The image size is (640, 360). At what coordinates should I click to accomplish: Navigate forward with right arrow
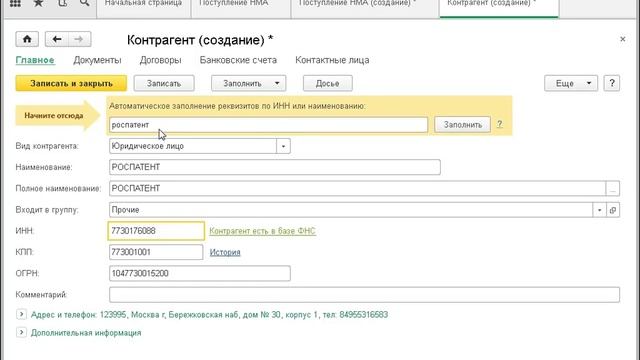point(79,39)
